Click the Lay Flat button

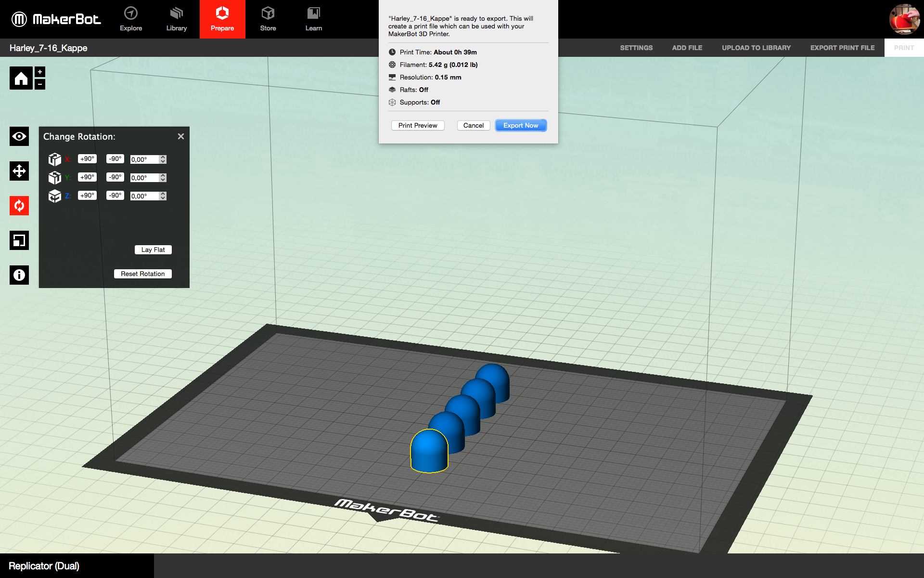(x=153, y=250)
